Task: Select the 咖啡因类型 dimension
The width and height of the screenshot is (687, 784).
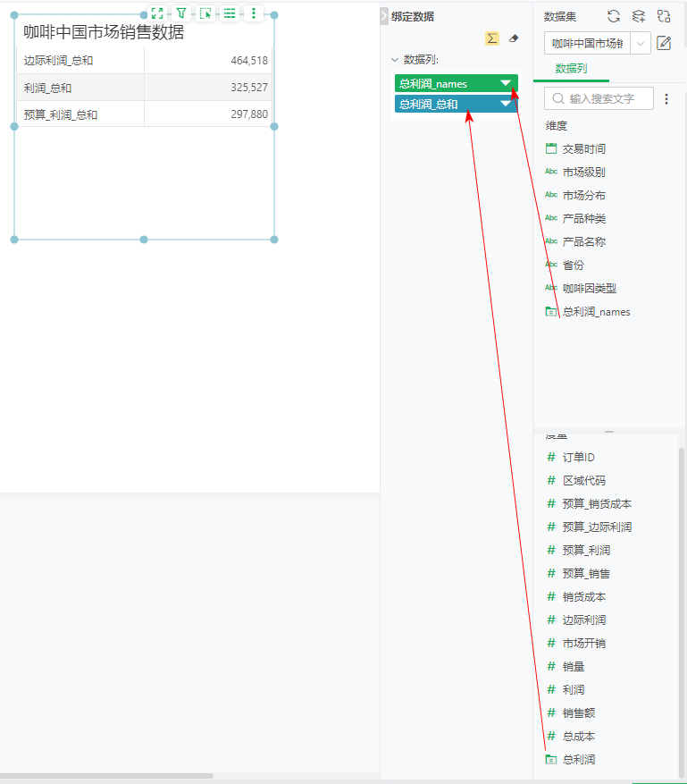Action: (x=589, y=288)
